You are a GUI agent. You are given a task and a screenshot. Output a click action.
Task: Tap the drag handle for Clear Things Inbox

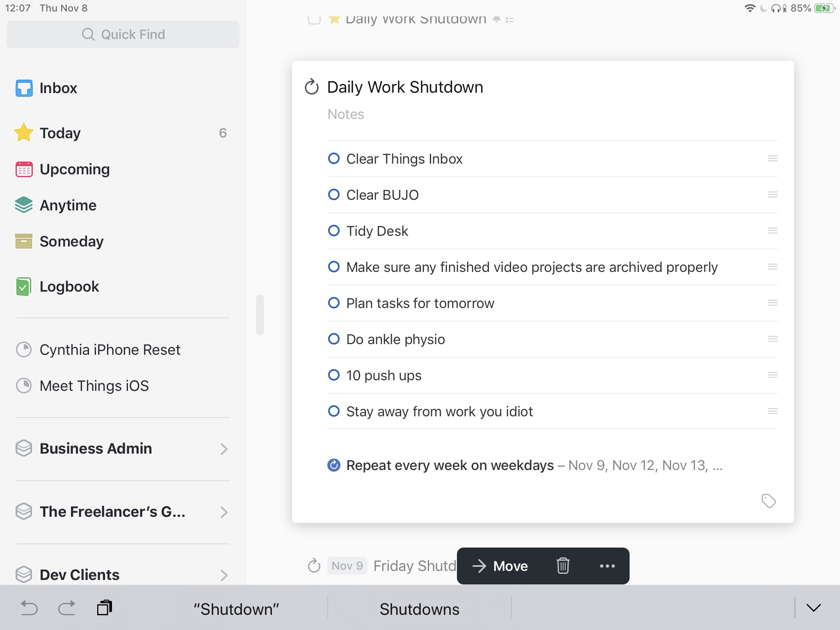pos(772,159)
